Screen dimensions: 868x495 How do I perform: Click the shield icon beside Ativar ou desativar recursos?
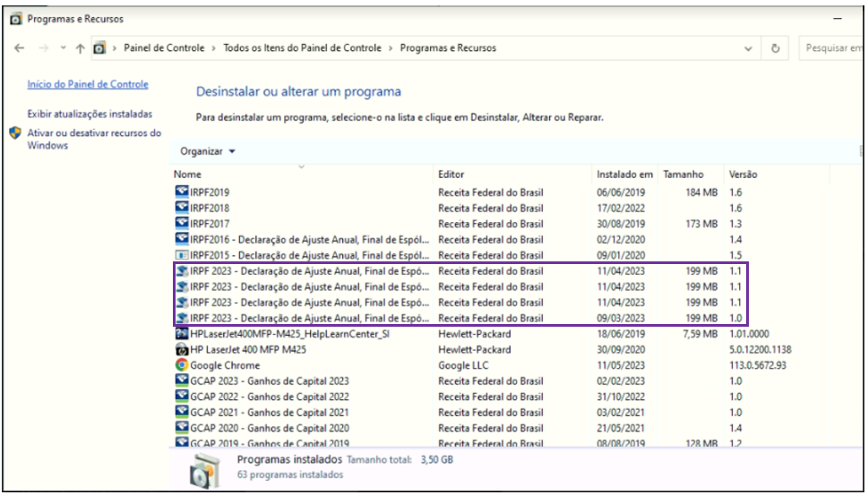click(x=15, y=132)
